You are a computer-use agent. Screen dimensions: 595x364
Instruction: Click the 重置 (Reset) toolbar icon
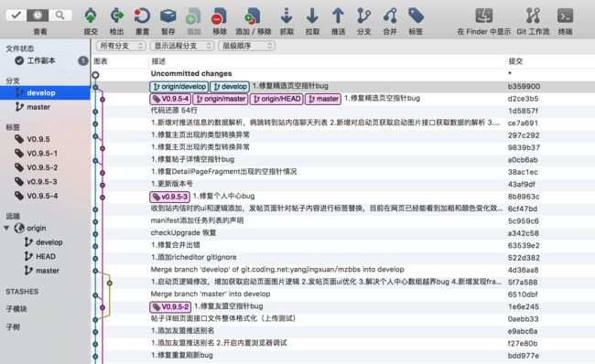click(142, 16)
